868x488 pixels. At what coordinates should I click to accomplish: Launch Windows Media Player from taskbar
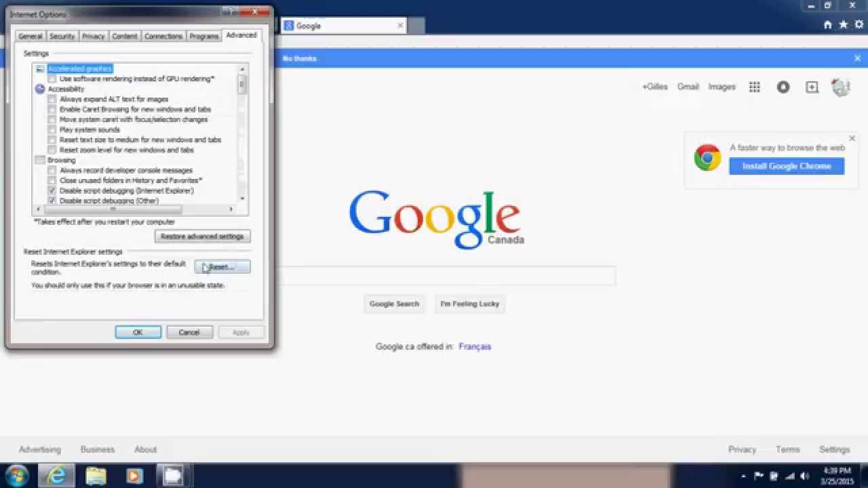134,476
